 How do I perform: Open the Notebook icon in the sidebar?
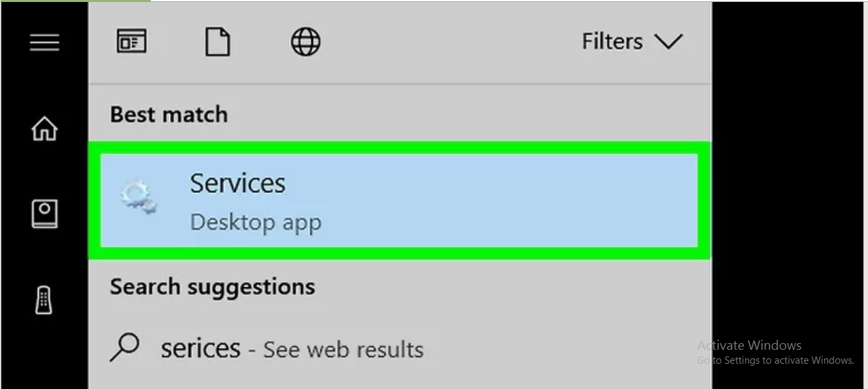[45, 214]
